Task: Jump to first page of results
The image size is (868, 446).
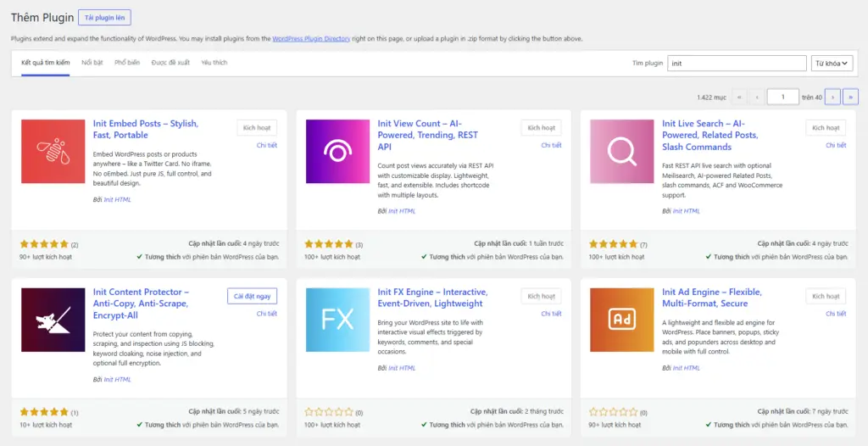Action: 738,97
